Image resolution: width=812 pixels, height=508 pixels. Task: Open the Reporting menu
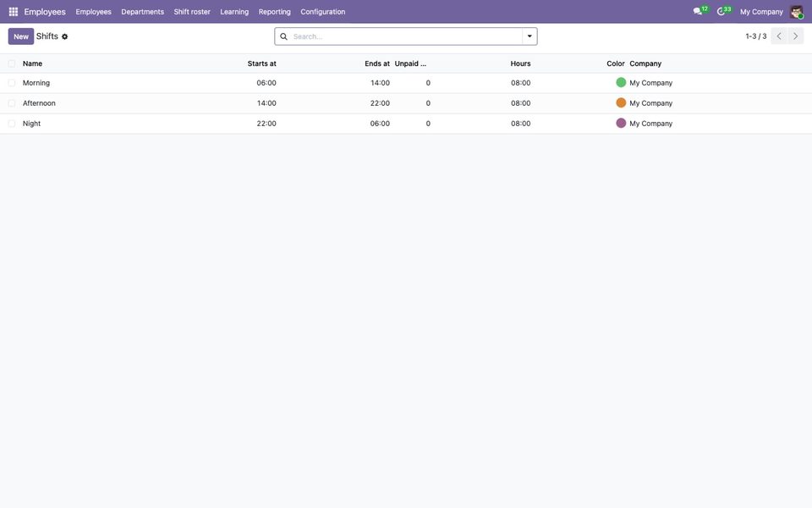[x=274, y=11]
